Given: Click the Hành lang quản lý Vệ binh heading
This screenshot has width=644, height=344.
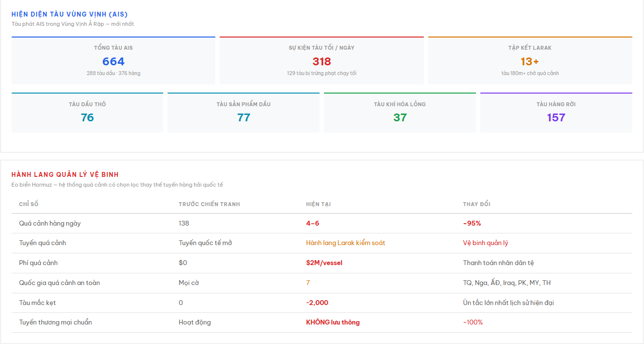Looking at the screenshot, I should [65, 174].
